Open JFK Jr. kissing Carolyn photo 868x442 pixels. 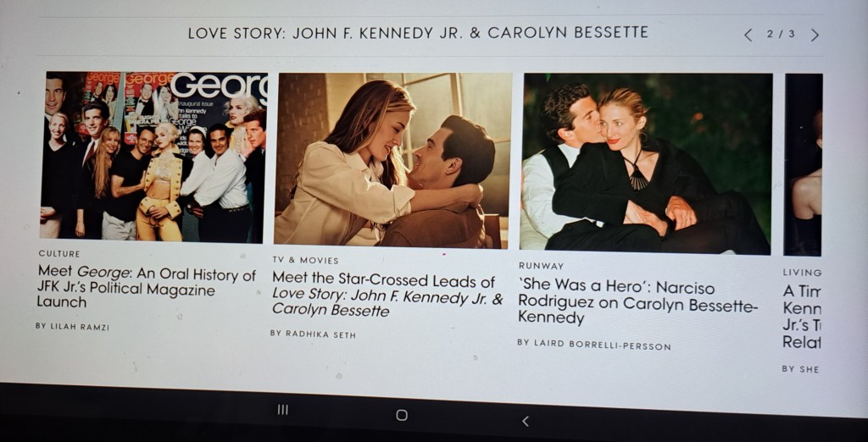point(645,163)
